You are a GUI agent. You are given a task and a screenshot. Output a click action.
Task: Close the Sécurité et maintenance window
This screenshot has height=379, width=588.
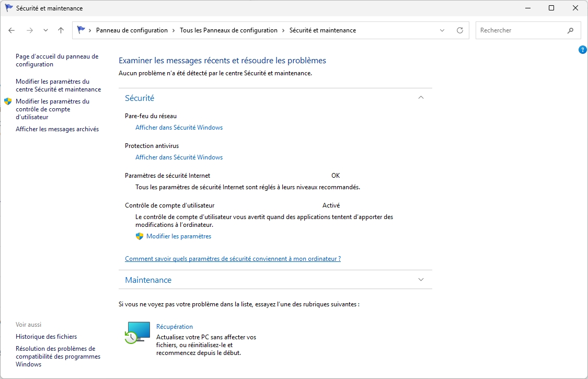coord(575,8)
